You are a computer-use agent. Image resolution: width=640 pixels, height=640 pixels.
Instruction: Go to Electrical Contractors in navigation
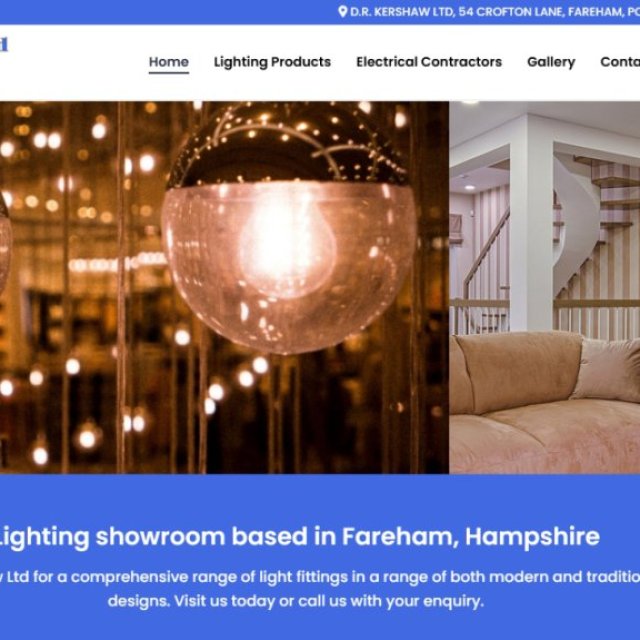pos(429,62)
